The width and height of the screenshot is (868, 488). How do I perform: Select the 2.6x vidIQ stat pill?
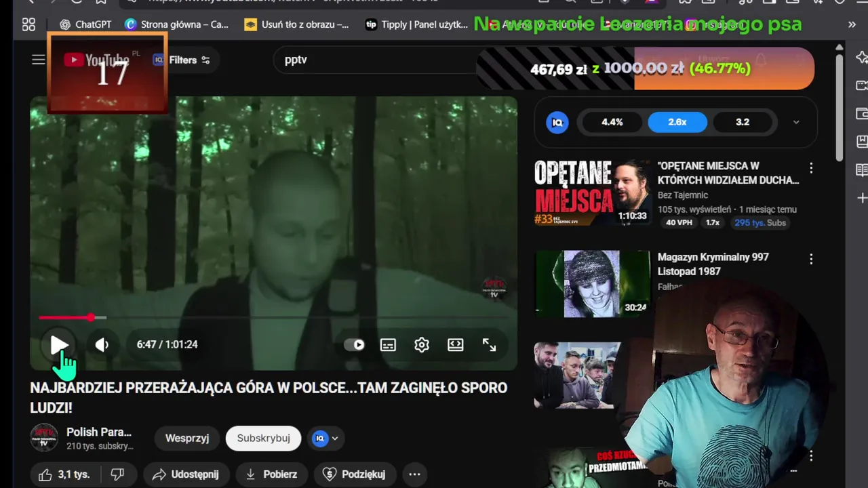point(677,122)
